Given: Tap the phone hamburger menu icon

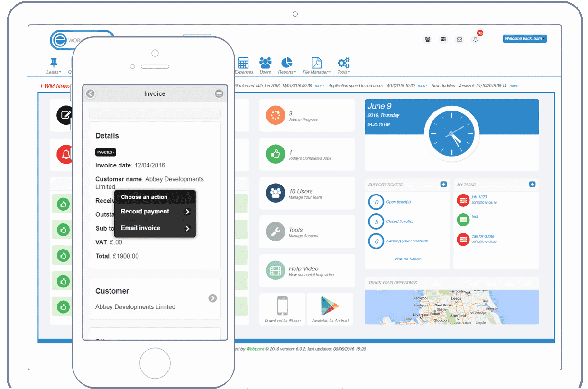Looking at the screenshot, I should tap(219, 94).
